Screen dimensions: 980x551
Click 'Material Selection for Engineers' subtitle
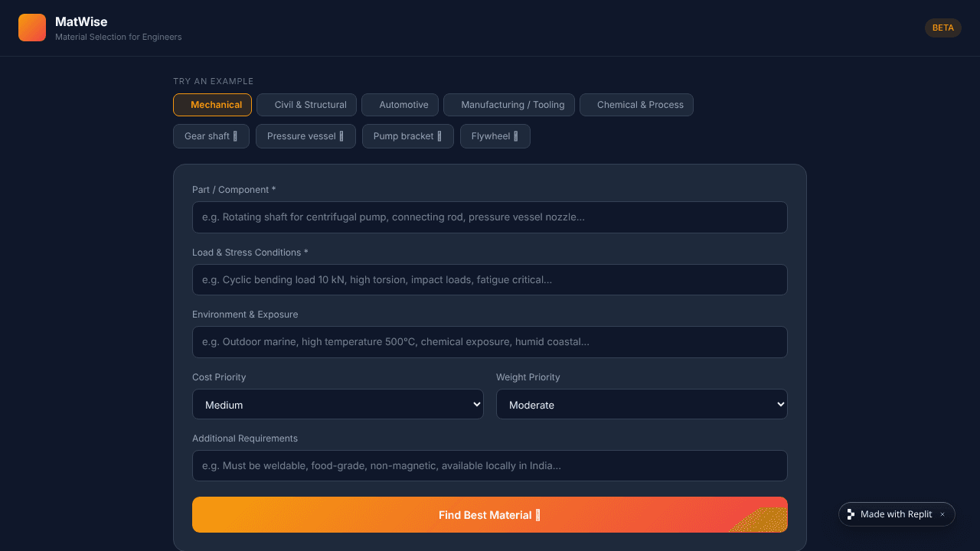point(119,37)
